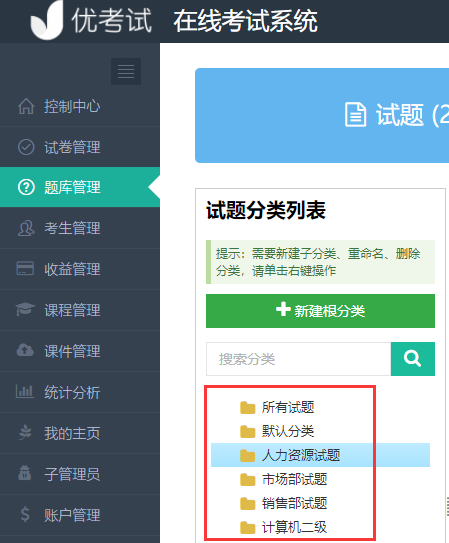The height and width of the screenshot is (543, 449).
Task: Click the cloud upload icon beside 课件管理
Action: 25,350
